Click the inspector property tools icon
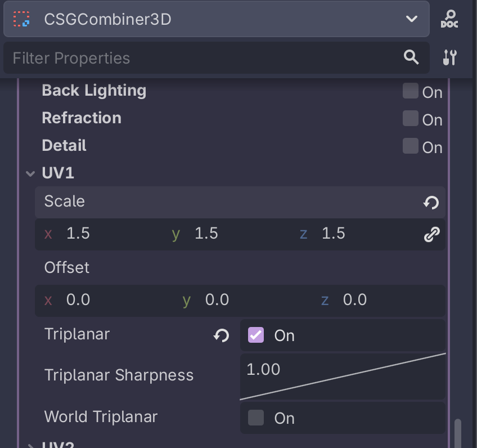The height and width of the screenshot is (448, 477). 449,57
